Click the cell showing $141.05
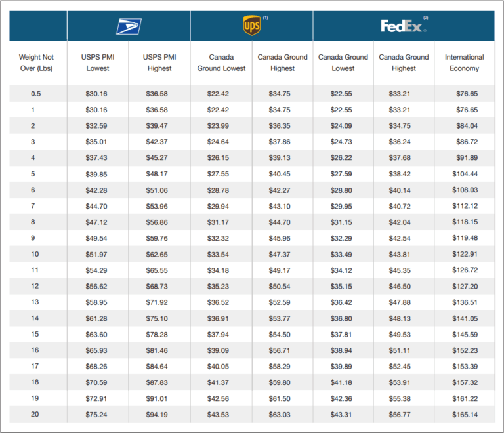Screen dimensions: 504x433 pyautogui.click(x=465, y=319)
